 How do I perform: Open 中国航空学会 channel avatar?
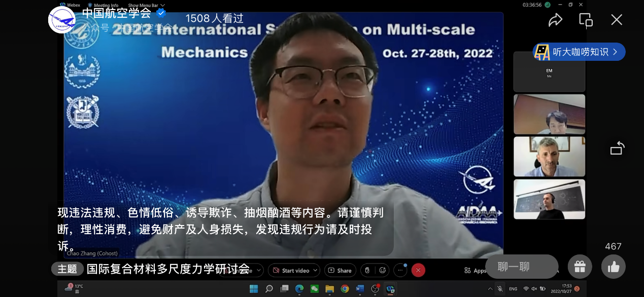pos(62,20)
